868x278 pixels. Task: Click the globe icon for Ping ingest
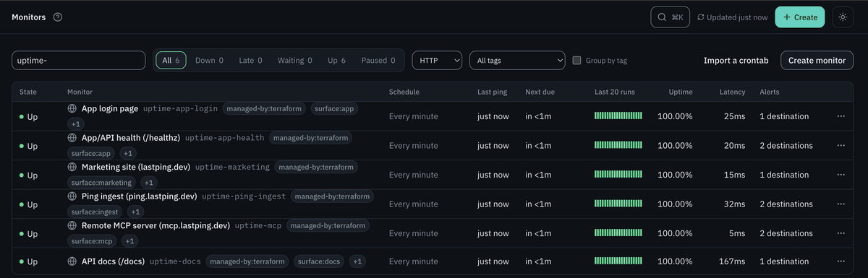click(72, 196)
